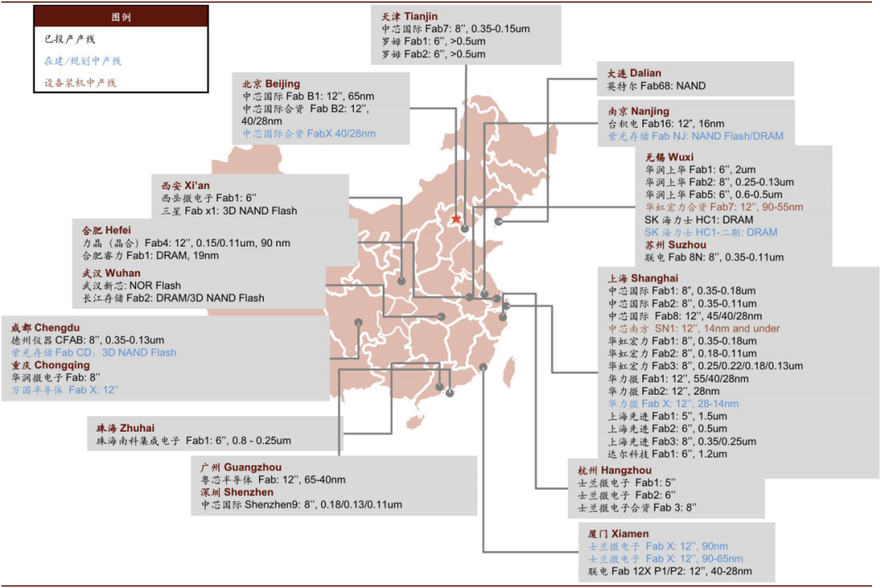Viewport: 885px width, 588px height.
Task: Click 'SK 海力士 HC1: DRAM' line
Action: click(699, 219)
